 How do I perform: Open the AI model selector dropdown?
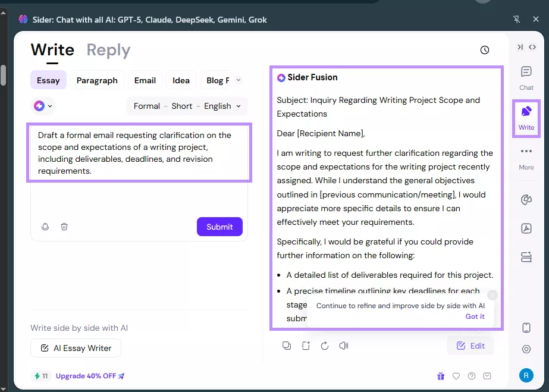42,106
